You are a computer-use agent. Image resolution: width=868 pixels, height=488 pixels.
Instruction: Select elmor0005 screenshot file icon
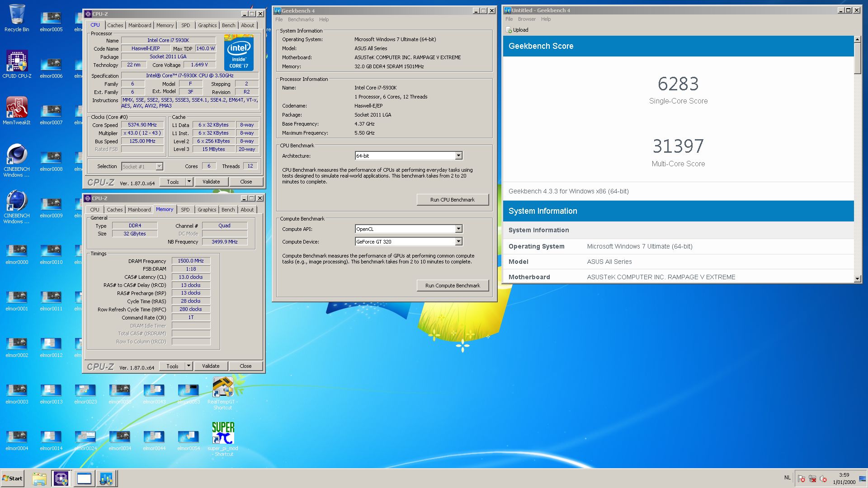click(51, 22)
